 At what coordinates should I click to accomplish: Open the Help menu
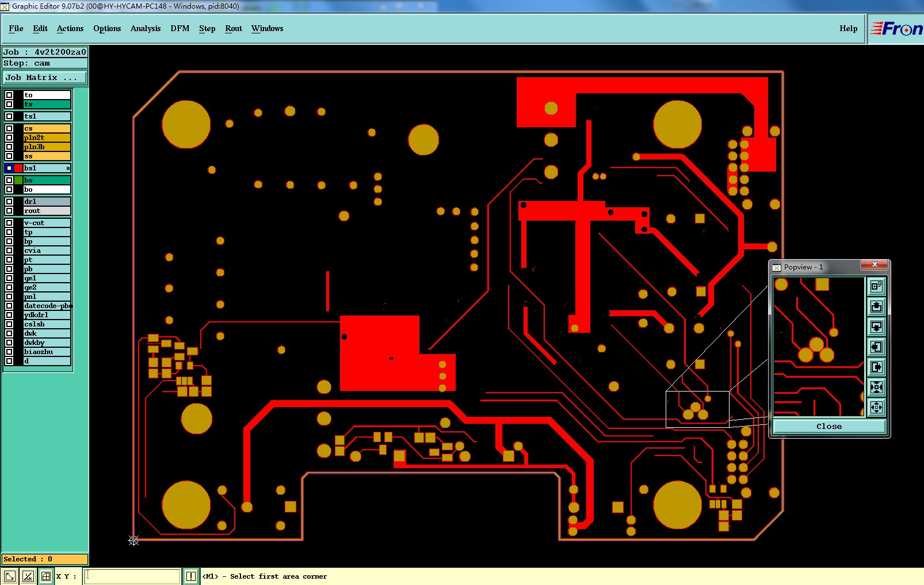click(x=848, y=28)
